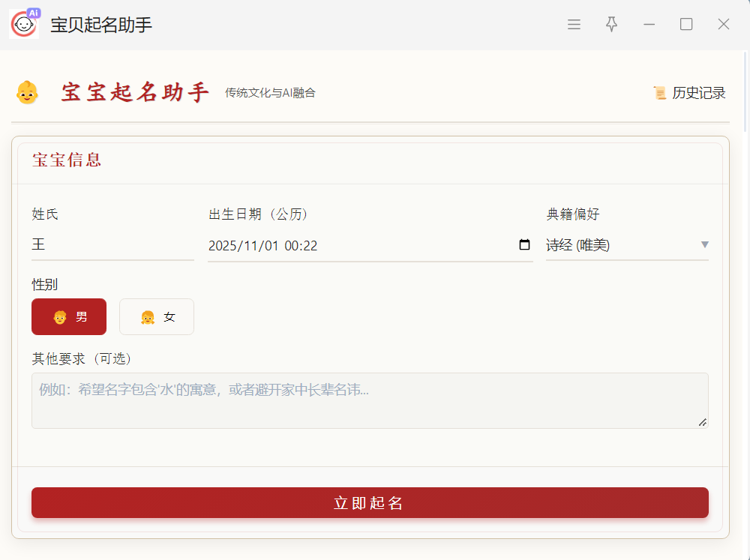Click the scroll icon next to 历史记录
Image resolution: width=750 pixels, height=560 pixels.
(x=660, y=93)
